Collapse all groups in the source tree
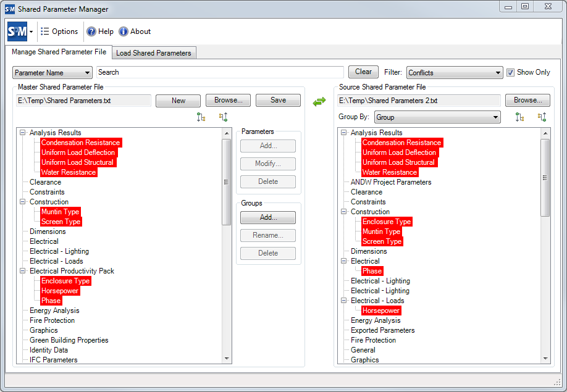The width and height of the screenshot is (567, 392). click(542, 117)
